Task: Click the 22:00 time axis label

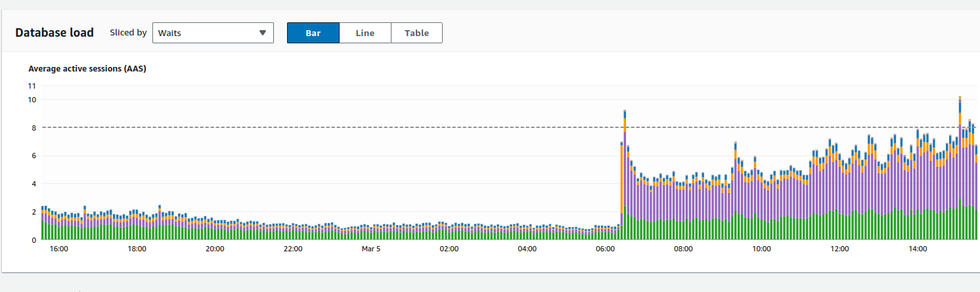Action: coord(293,249)
